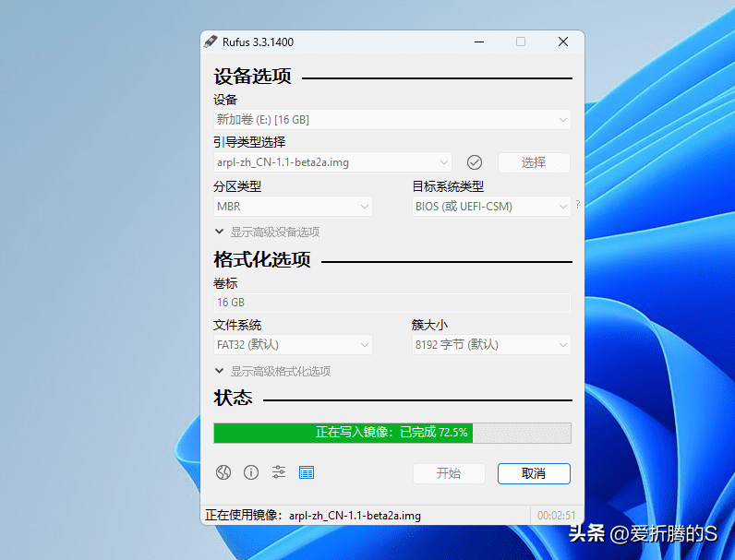Minimize the Rufus window
735x560 pixels.
point(478,42)
